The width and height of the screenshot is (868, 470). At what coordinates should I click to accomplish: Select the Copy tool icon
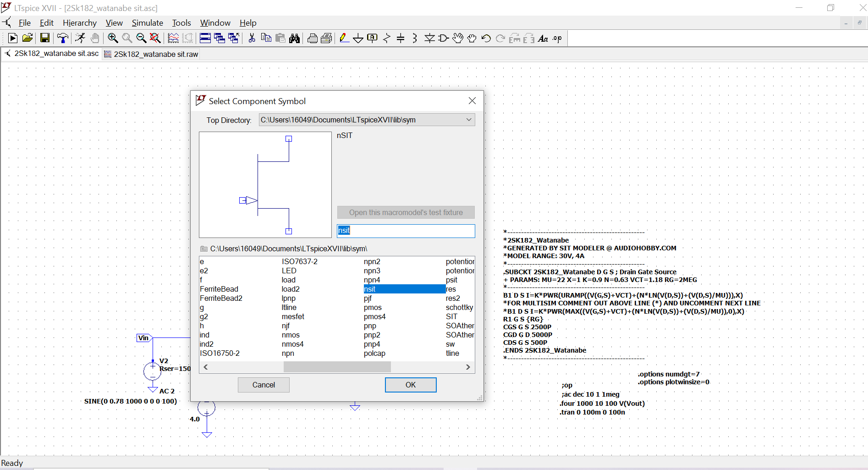point(266,39)
